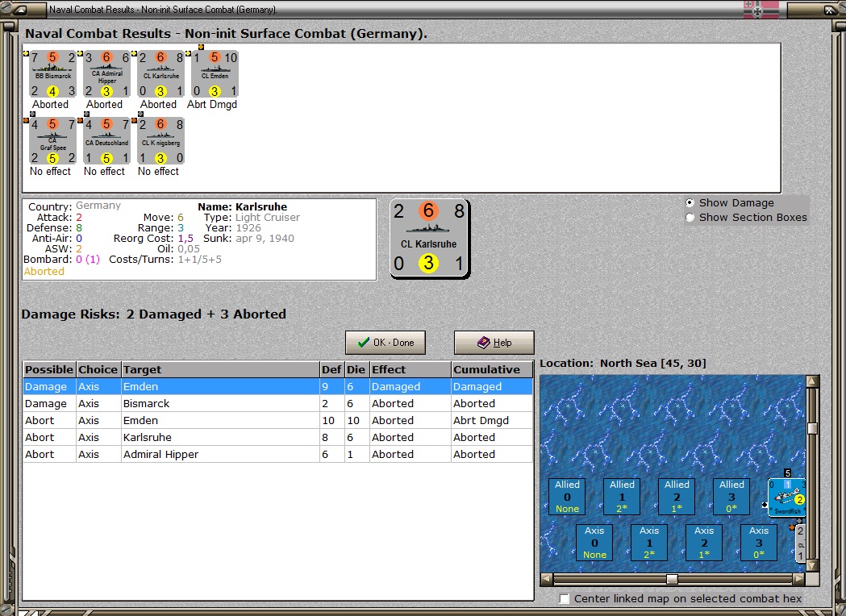Click the Die column header

click(356, 369)
